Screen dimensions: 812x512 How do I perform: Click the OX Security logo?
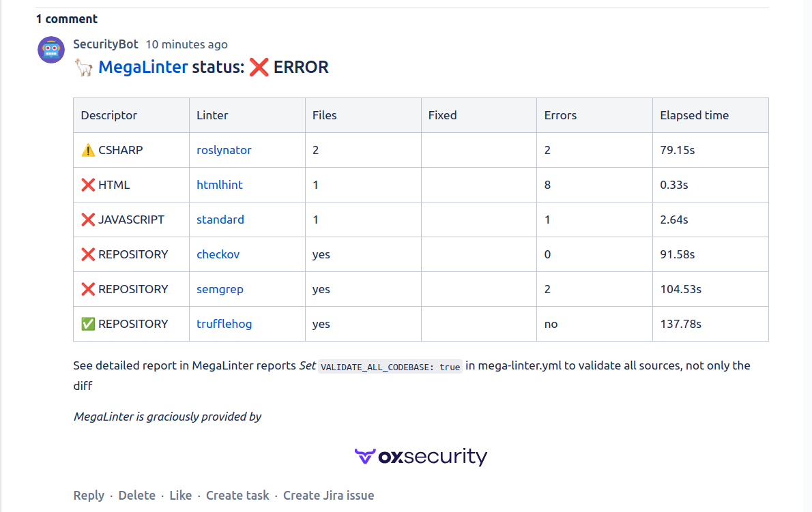tap(420, 456)
